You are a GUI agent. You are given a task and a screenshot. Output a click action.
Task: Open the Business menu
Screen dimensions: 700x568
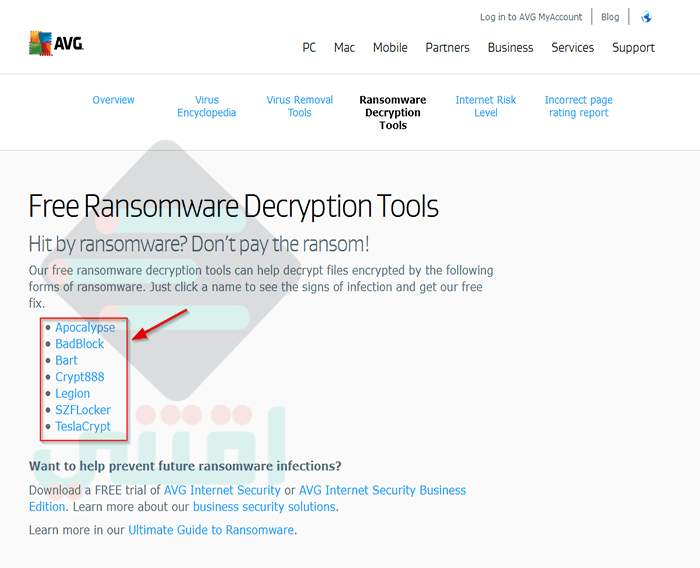click(x=510, y=47)
